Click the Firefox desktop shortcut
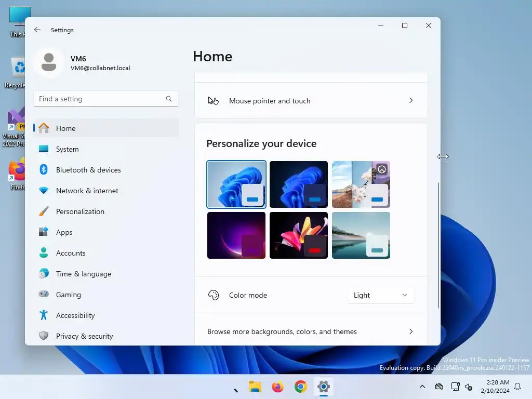The width and height of the screenshot is (532, 399). point(16,174)
